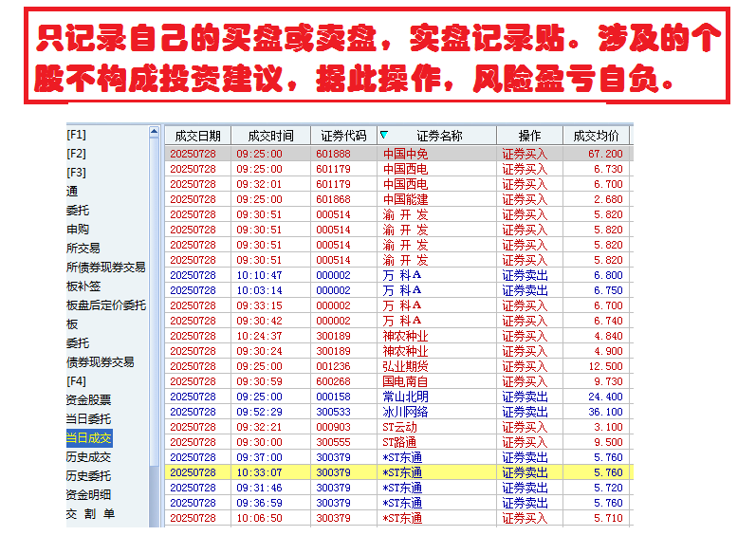This screenshot has width=756, height=554.
Task: Select the [F1] sidebar entry
Action: coord(76,135)
